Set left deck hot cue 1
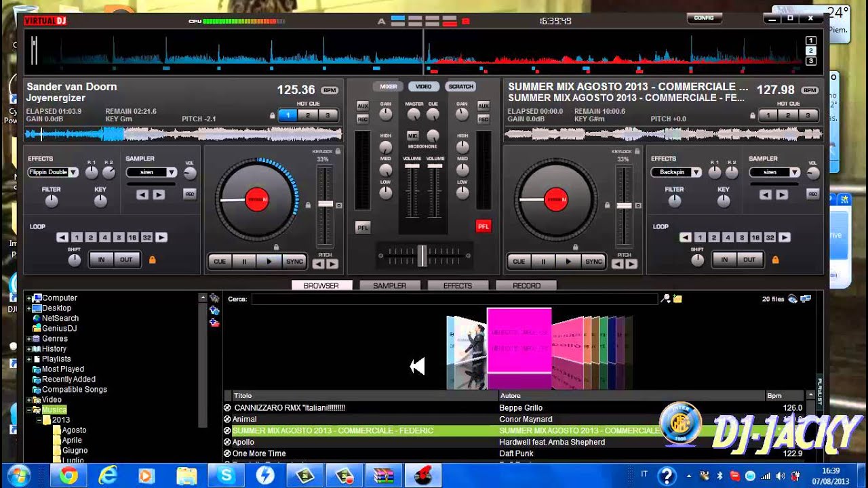This screenshot has height=488, width=868. 288,115
